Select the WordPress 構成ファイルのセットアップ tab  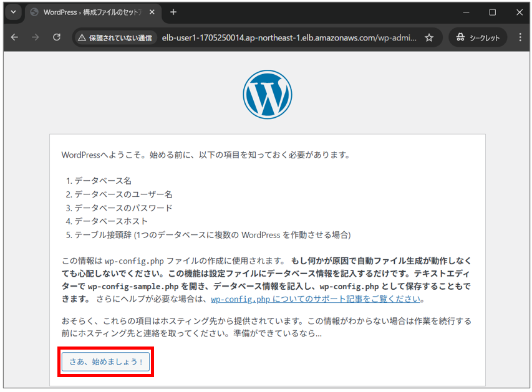pos(93,12)
